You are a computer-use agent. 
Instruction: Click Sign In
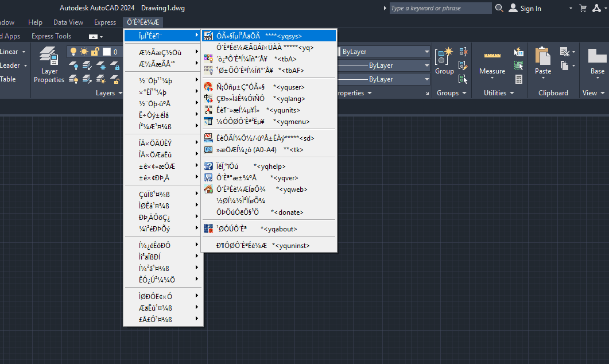coord(525,8)
